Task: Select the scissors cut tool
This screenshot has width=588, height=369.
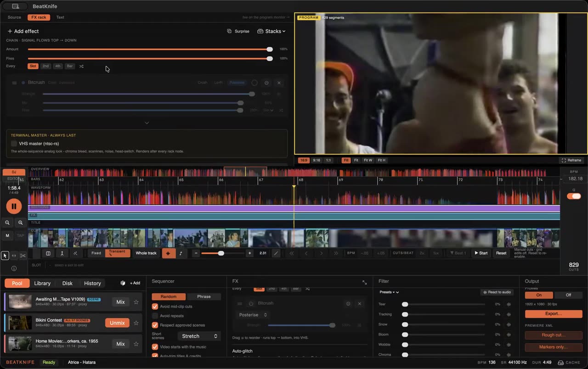Action: [x=23, y=256]
